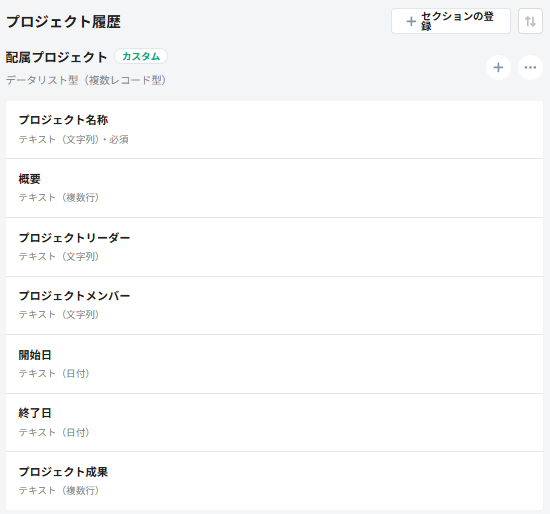Open the プロジェクトリーダー field row

pos(274,247)
